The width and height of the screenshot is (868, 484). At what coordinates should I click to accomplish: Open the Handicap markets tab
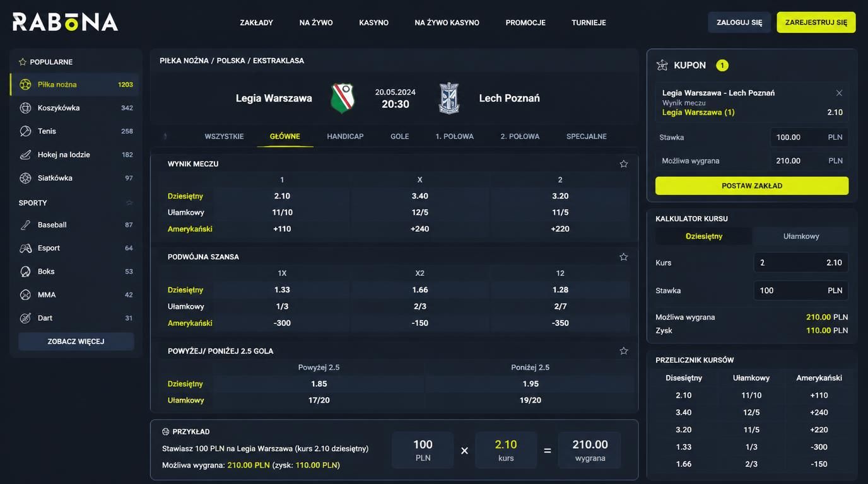click(345, 136)
